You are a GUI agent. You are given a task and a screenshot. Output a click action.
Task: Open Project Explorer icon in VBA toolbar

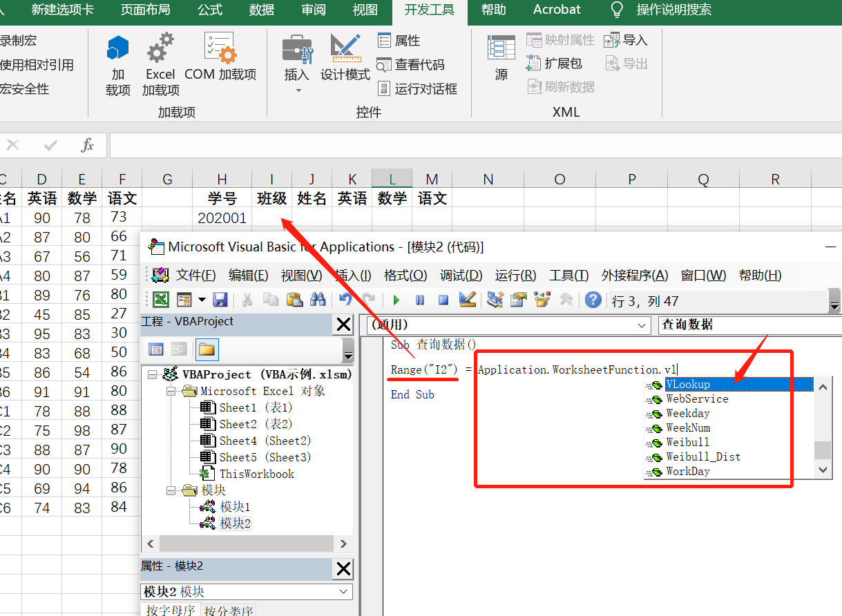point(495,300)
